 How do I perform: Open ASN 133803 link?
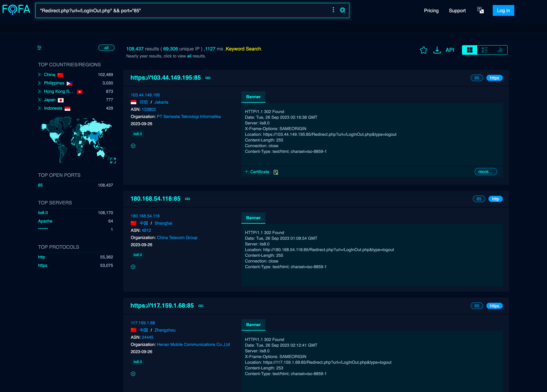[x=149, y=109]
